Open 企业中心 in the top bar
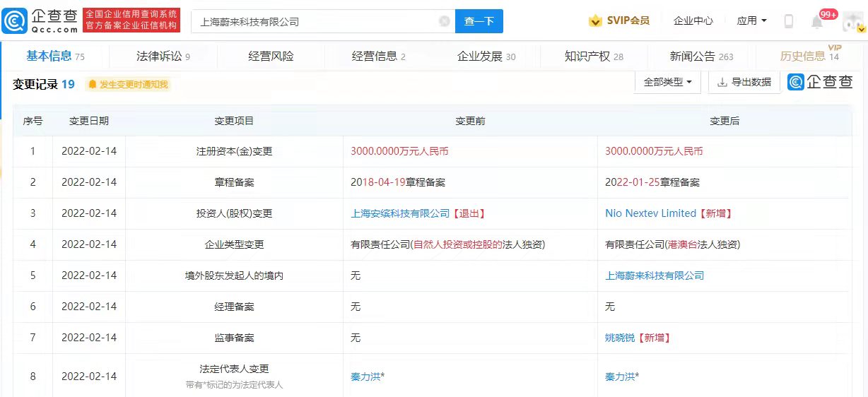 (x=693, y=21)
